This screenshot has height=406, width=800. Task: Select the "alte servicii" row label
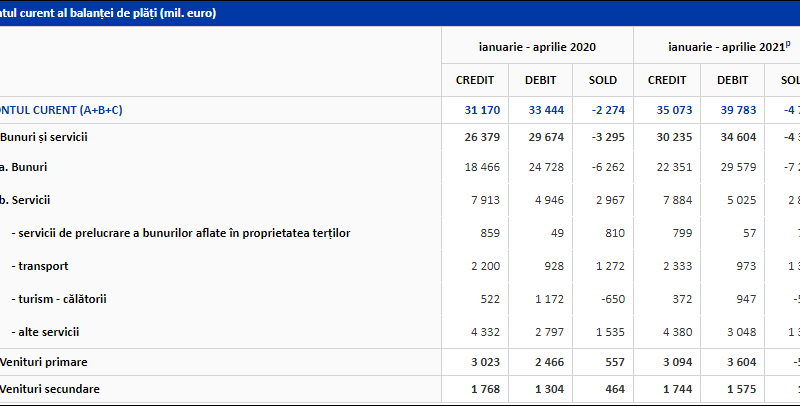tap(46, 331)
